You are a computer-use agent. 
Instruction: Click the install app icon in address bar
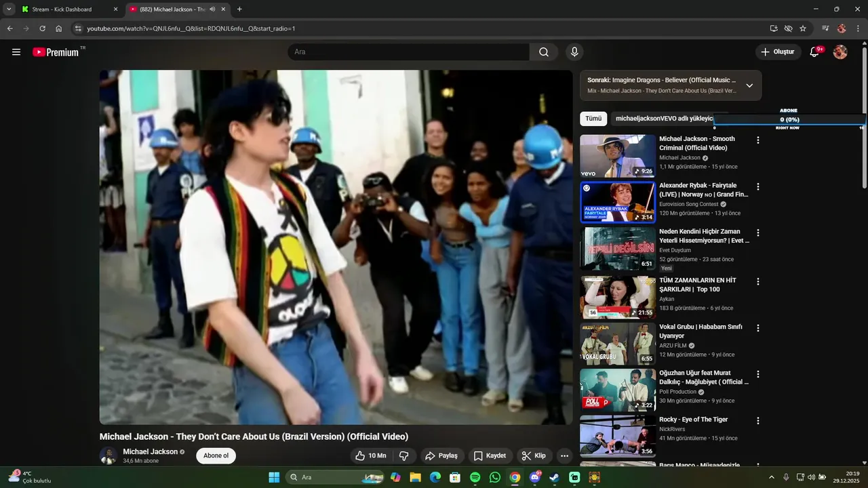click(774, 28)
